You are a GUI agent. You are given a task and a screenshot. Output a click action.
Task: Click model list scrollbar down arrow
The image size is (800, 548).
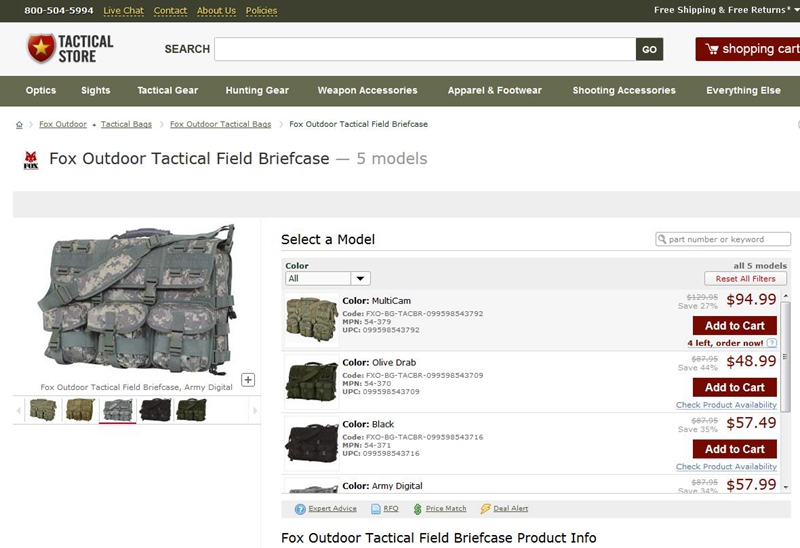click(786, 487)
